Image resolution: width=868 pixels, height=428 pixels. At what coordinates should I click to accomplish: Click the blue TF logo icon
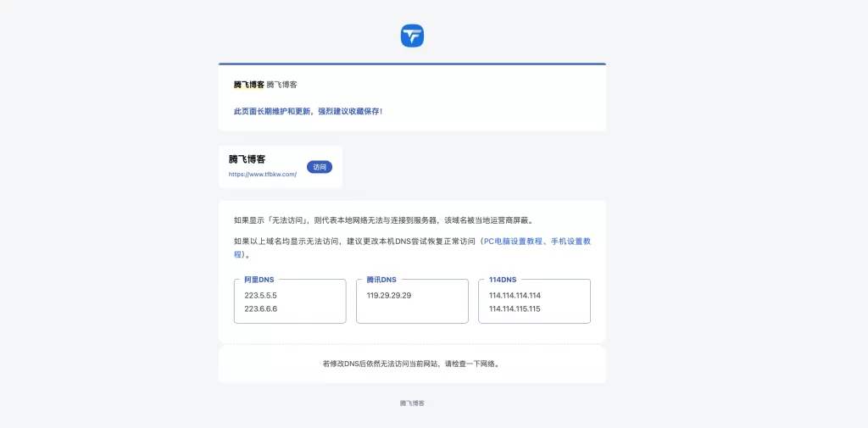413,36
